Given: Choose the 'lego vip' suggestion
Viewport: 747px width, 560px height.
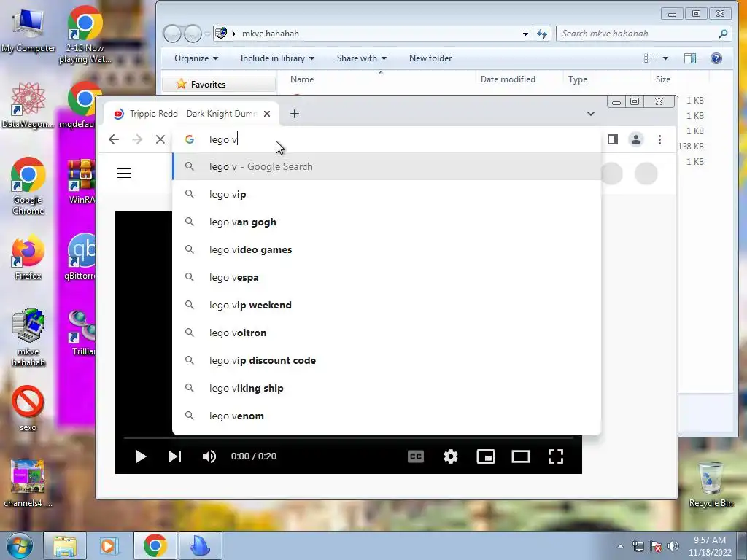Looking at the screenshot, I should tap(387, 194).
